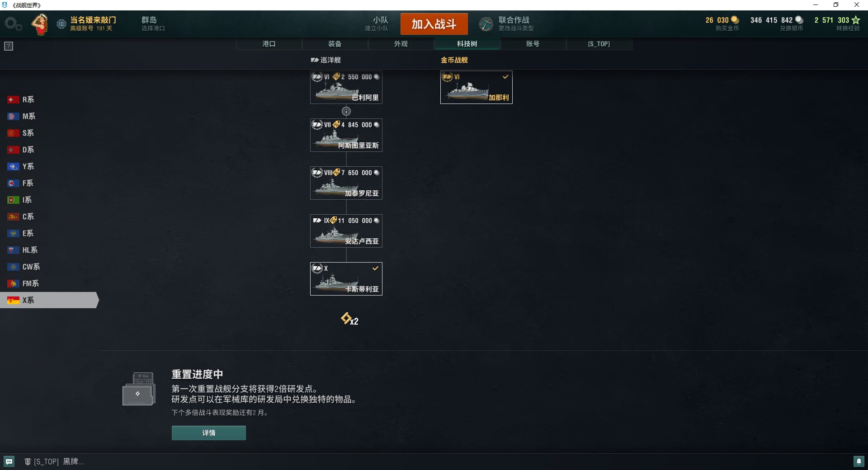Switch to the 装备 tab
Viewport: 868px width, 470px height.
coord(335,44)
